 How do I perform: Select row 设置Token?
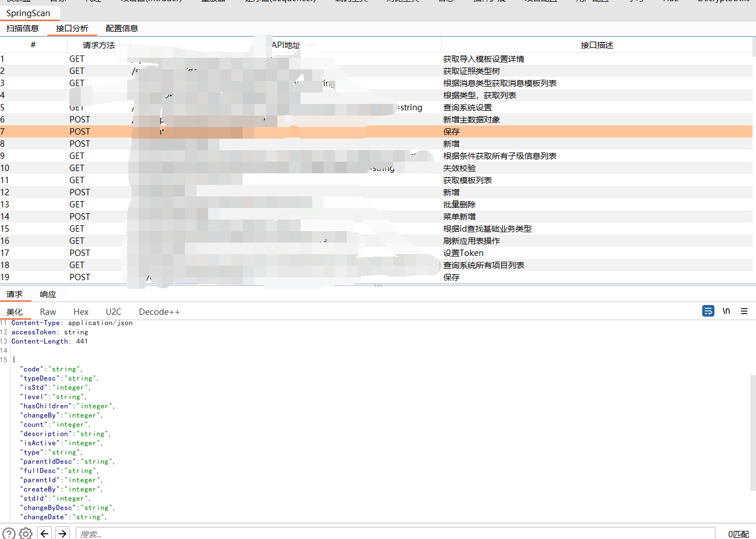click(x=376, y=253)
